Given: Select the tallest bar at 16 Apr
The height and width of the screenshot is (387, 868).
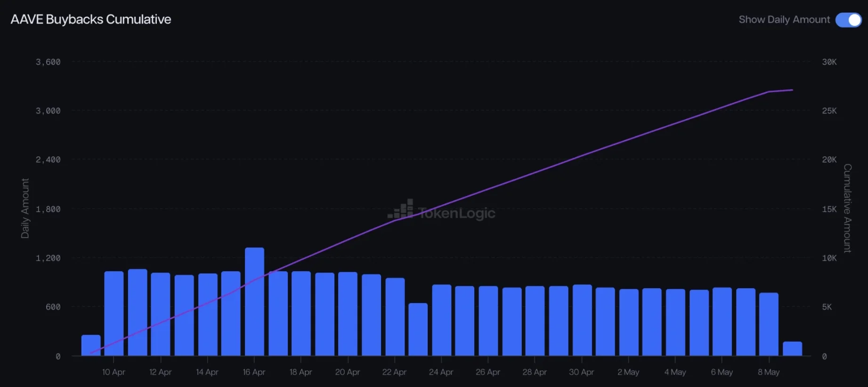Looking at the screenshot, I should point(254,301).
